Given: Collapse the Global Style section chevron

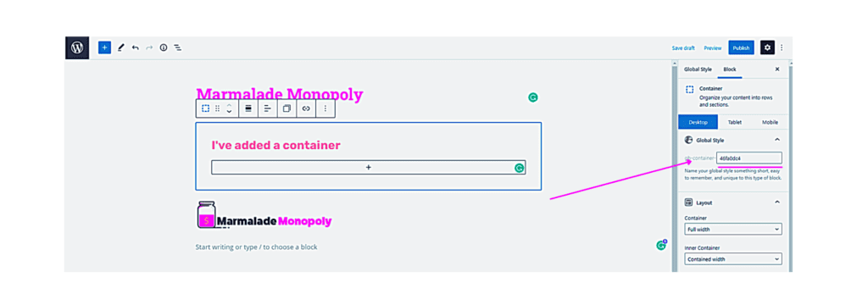Looking at the screenshot, I should [777, 140].
